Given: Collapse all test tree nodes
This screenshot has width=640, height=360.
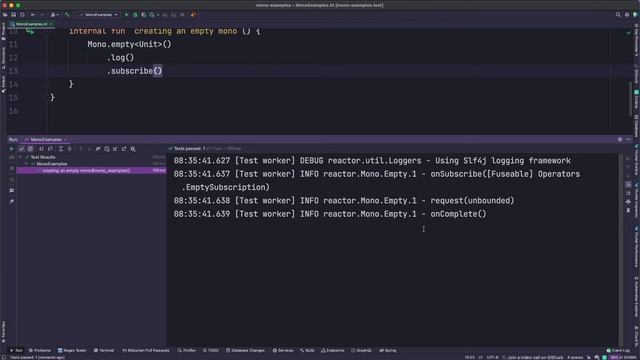Looking at the screenshot, I should click(69, 149).
